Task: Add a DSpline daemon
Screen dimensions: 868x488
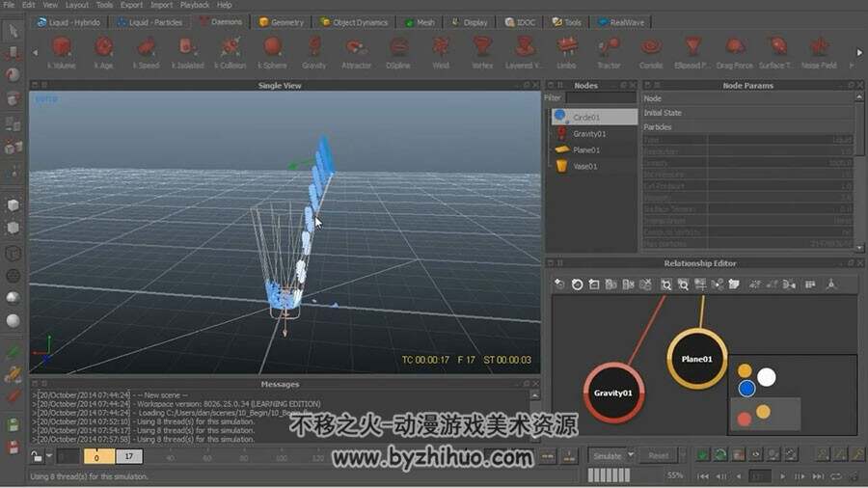Action: [x=398, y=53]
